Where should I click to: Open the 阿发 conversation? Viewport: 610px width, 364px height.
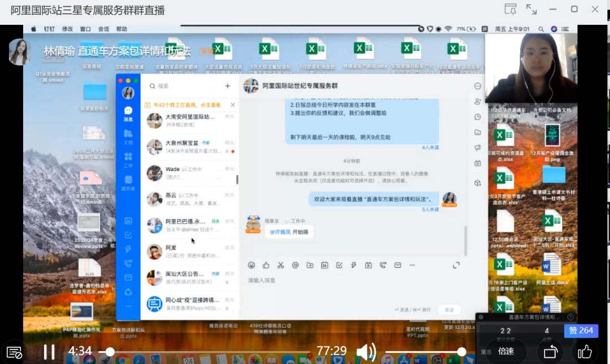click(190, 252)
